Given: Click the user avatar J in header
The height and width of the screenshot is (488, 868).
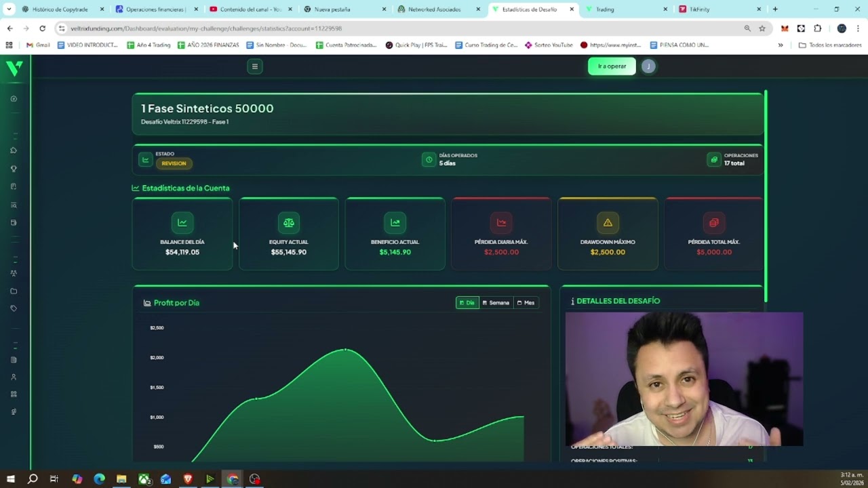Looking at the screenshot, I should pos(648,66).
